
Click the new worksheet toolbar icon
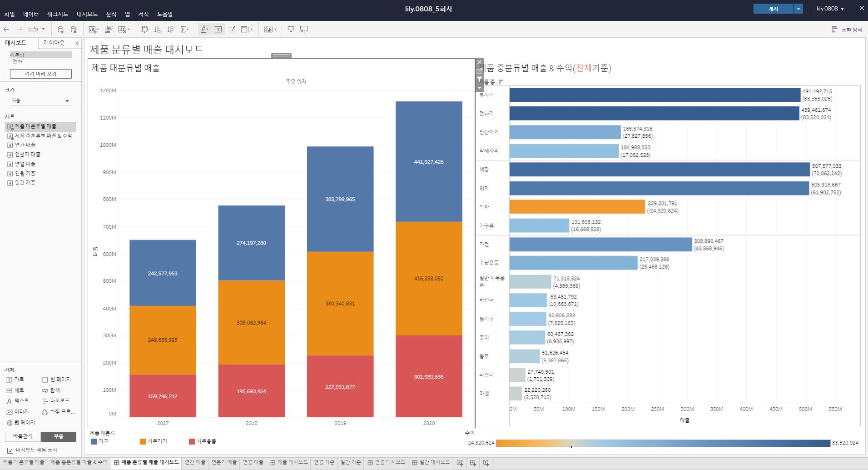pyautogui.click(x=93, y=30)
